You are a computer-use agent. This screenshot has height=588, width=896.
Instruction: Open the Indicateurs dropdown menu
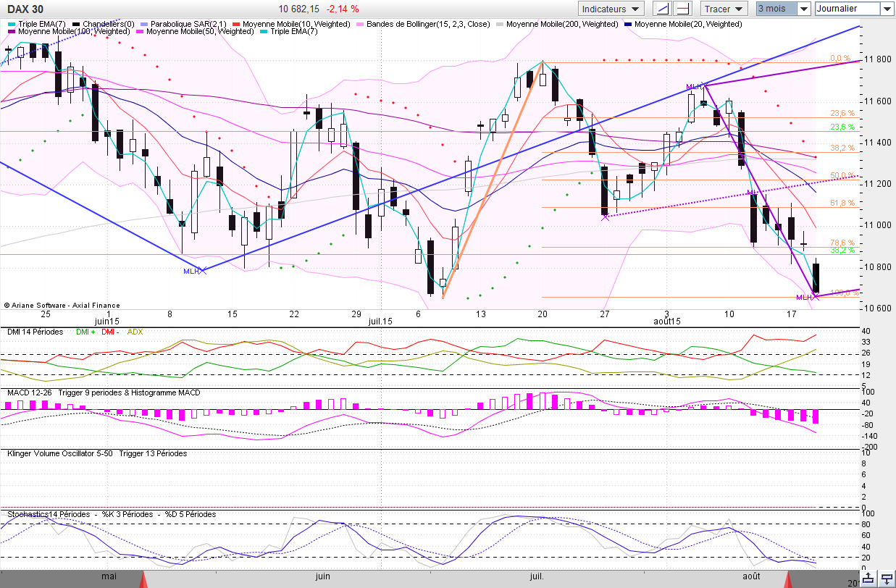[x=611, y=9]
